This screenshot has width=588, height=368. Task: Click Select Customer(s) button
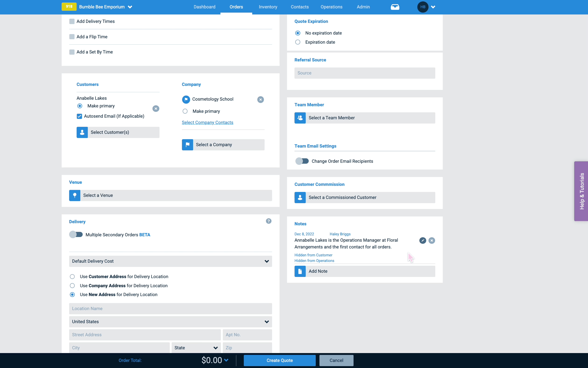118,132
